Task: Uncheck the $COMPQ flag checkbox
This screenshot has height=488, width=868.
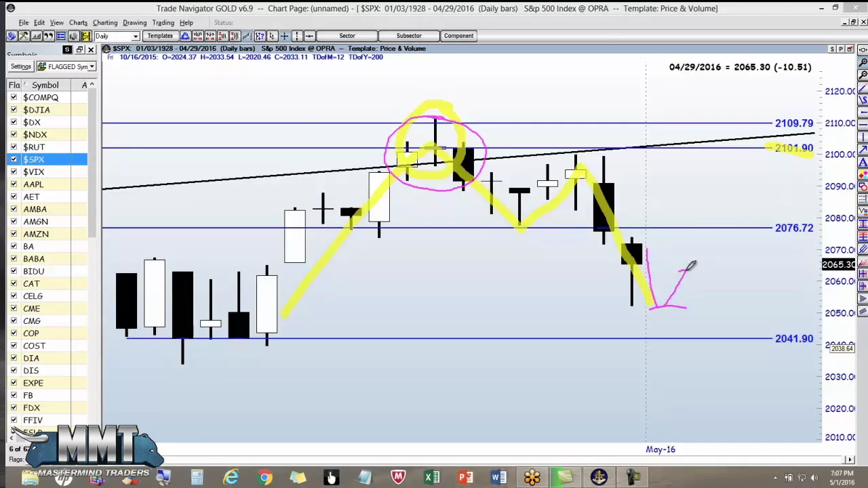Action: click(x=14, y=98)
